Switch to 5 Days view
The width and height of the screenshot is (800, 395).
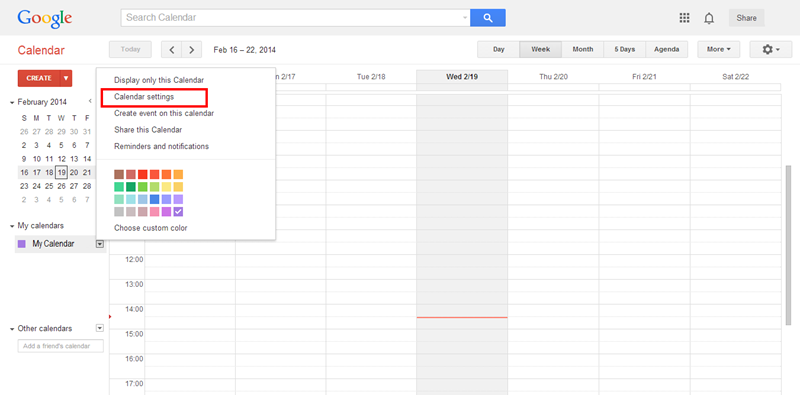(x=624, y=50)
